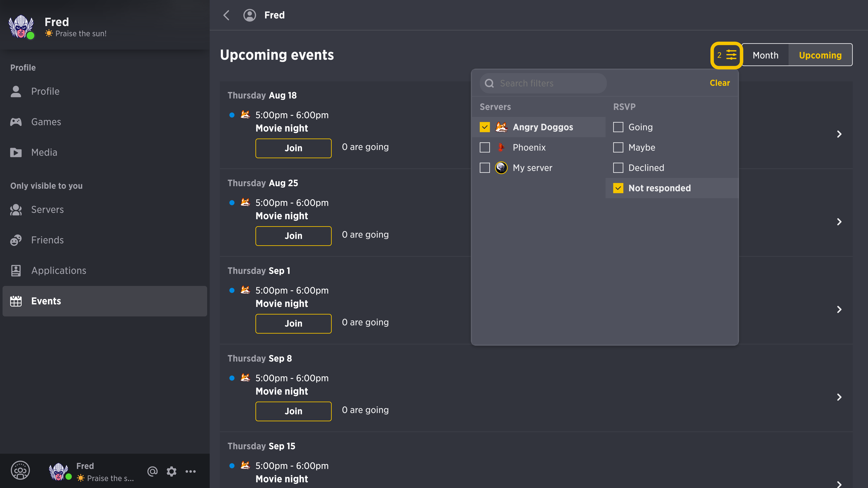Uncheck the Not responded filter
This screenshot has height=488, width=868.
618,188
